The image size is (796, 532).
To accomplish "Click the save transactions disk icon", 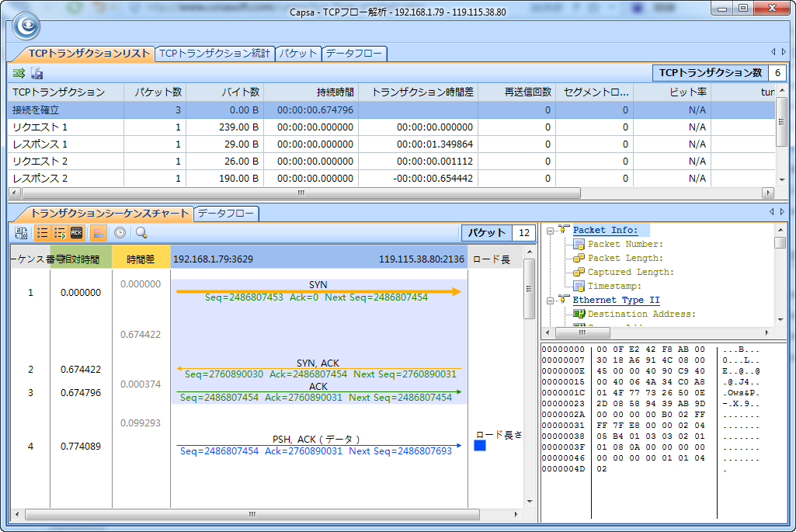I will click(x=36, y=73).
